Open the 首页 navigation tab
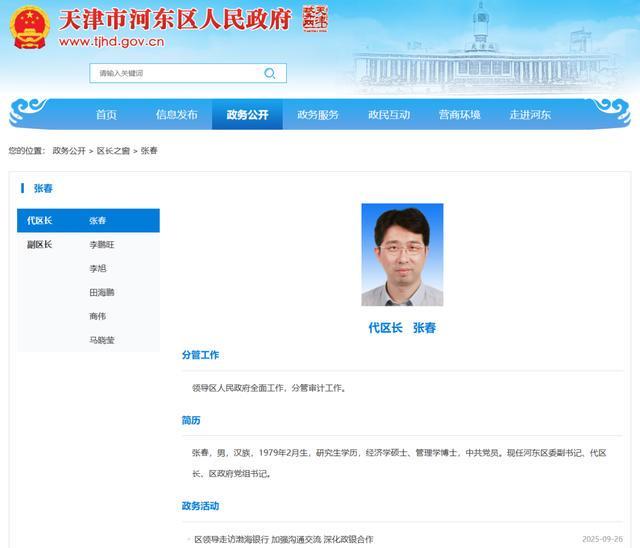640x548 pixels. (106, 115)
